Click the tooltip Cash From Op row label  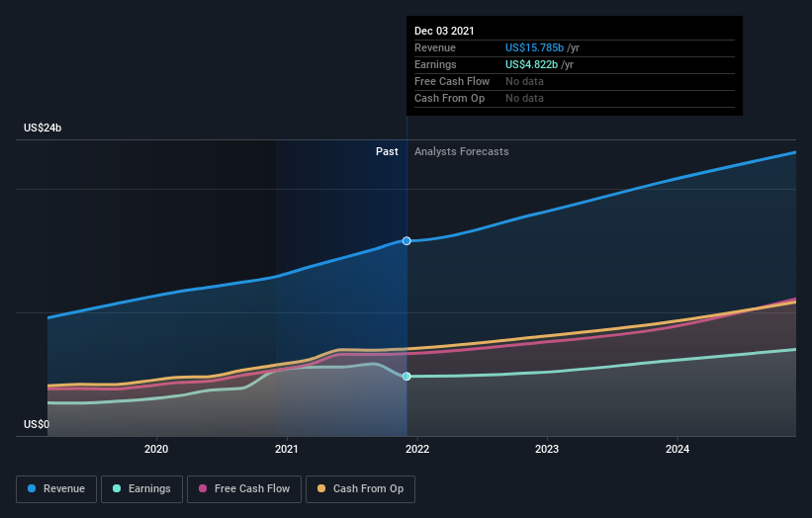point(449,98)
